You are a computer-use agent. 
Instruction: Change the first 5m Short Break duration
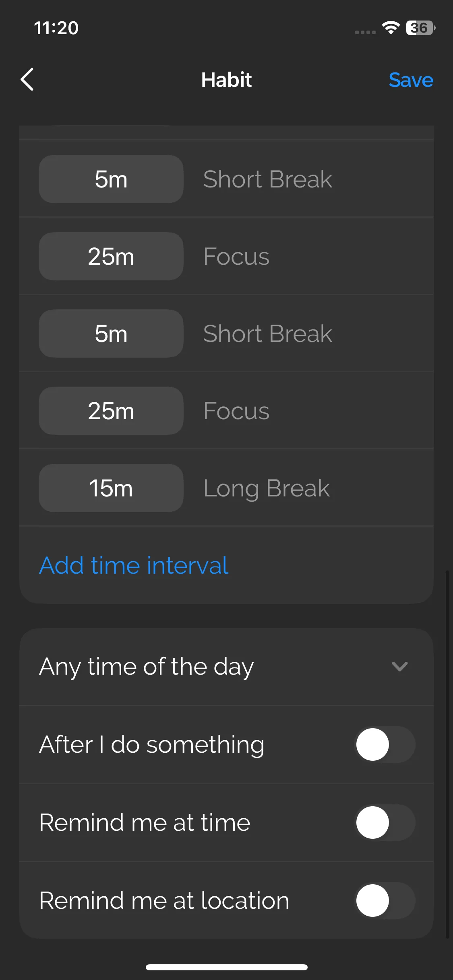(x=111, y=179)
